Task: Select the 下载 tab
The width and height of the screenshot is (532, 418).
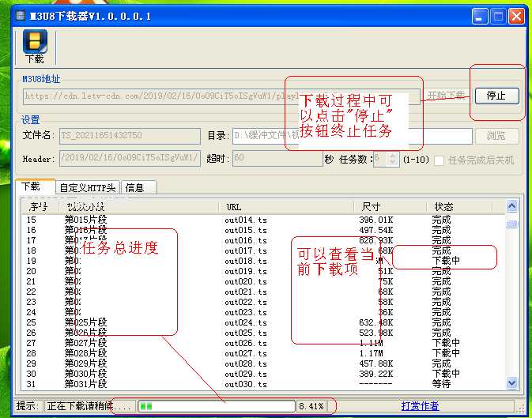Action: pos(32,186)
